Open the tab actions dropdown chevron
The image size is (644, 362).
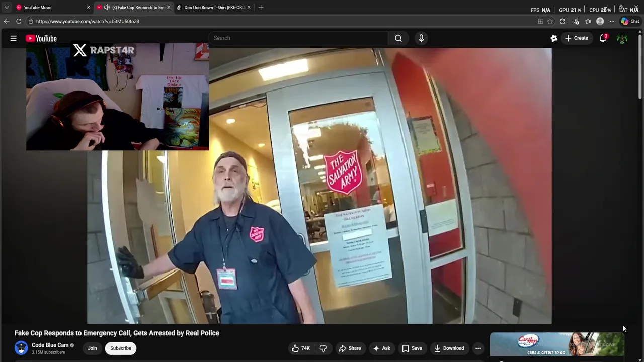[7, 7]
